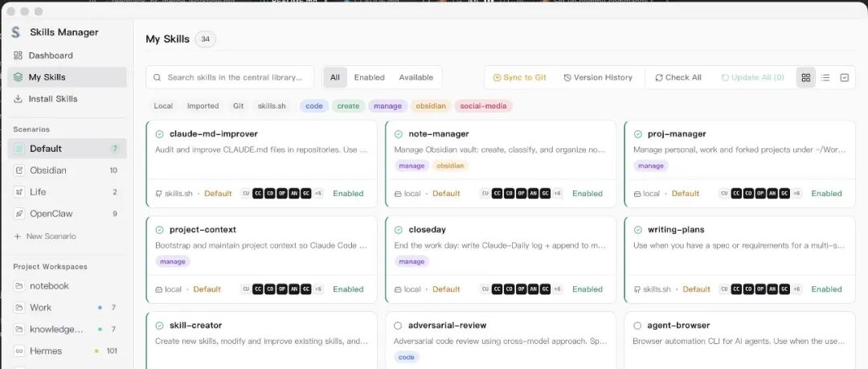Filter by the social-media tag chip
The height and width of the screenshot is (369, 868).
coord(483,106)
